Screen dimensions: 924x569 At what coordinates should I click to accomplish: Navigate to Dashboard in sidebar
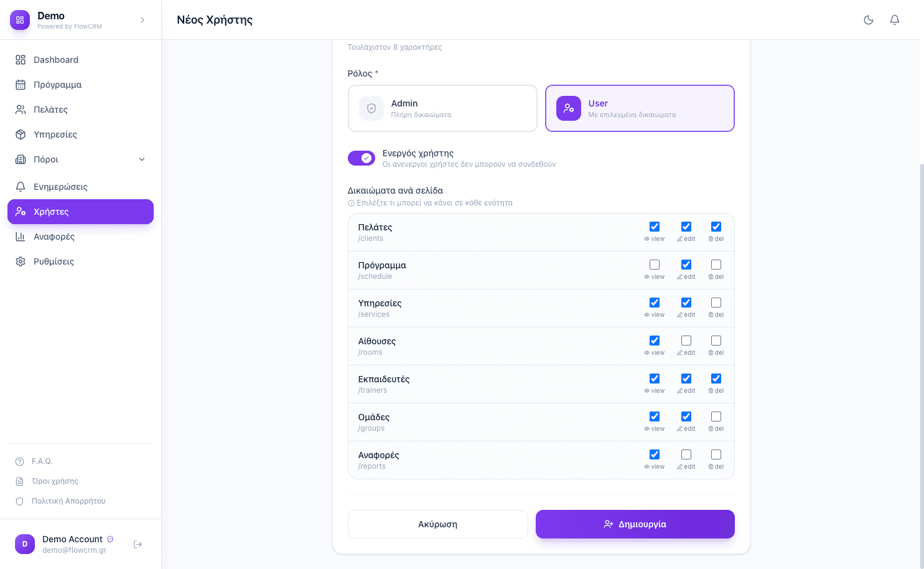(x=80, y=60)
